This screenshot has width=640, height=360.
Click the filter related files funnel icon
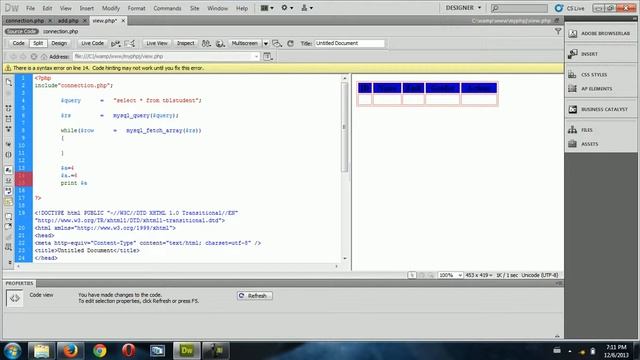pyautogui.click(x=558, y=31)
